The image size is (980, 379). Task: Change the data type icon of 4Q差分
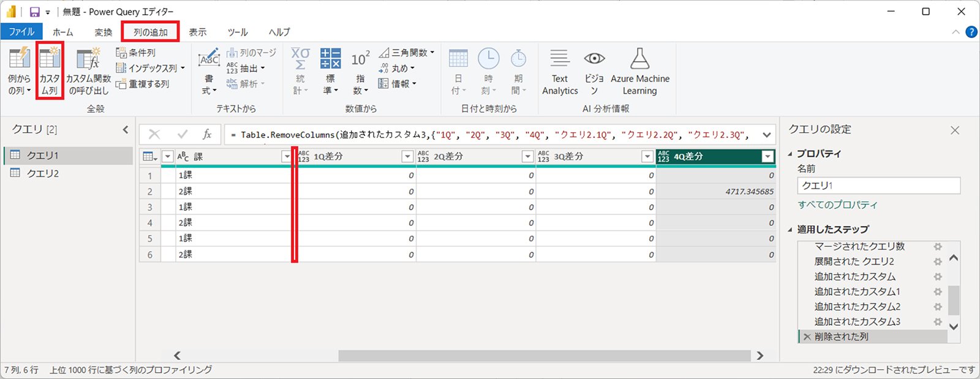[664, 157]
